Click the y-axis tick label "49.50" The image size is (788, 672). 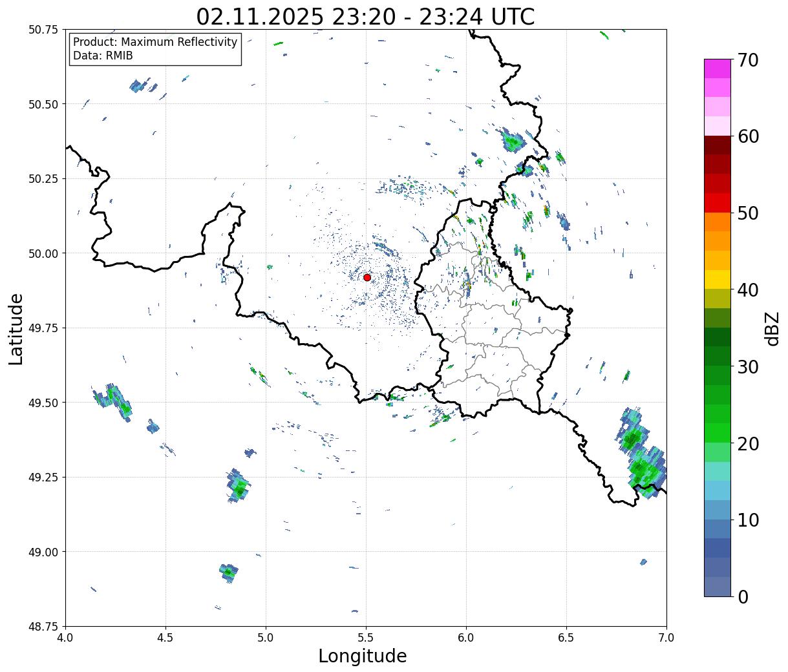(x=43, y=403)
